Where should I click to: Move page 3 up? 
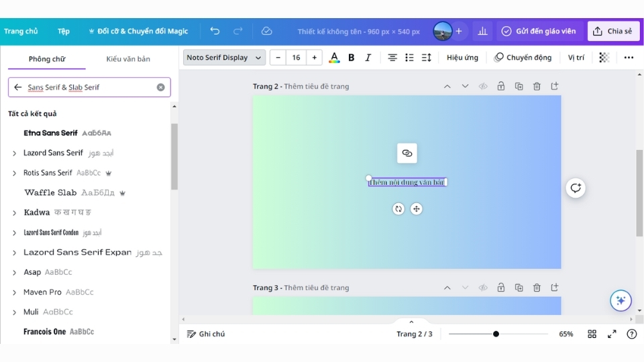coord(447,288)
